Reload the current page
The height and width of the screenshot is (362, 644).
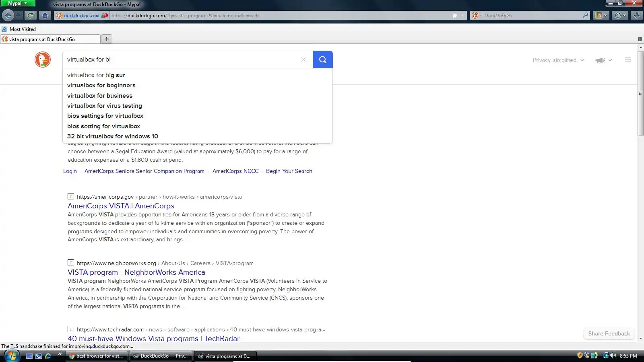31,15
